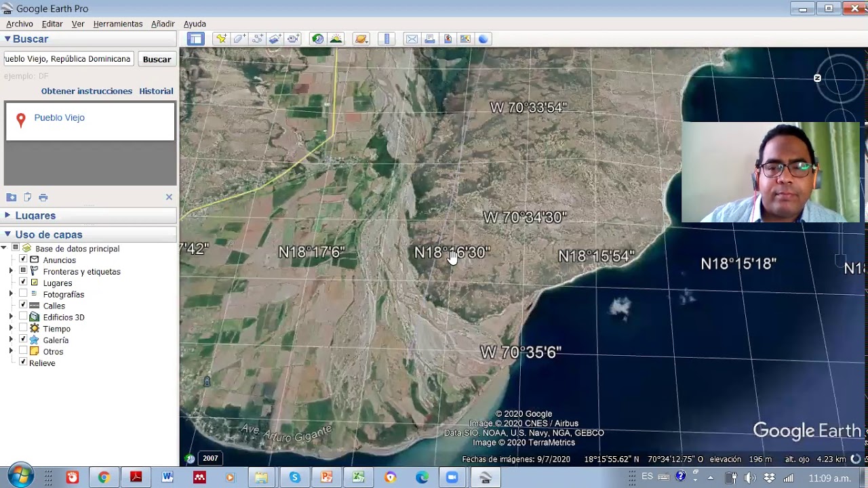This screenshot has height=488, width=868.
Task: Open the Archivo menu
Action: (x=20, y=24)
